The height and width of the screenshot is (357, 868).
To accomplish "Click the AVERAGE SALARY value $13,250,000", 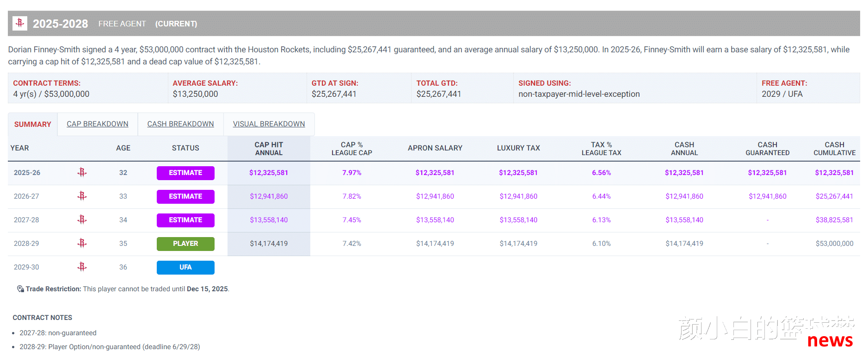I will click(195, 94).
